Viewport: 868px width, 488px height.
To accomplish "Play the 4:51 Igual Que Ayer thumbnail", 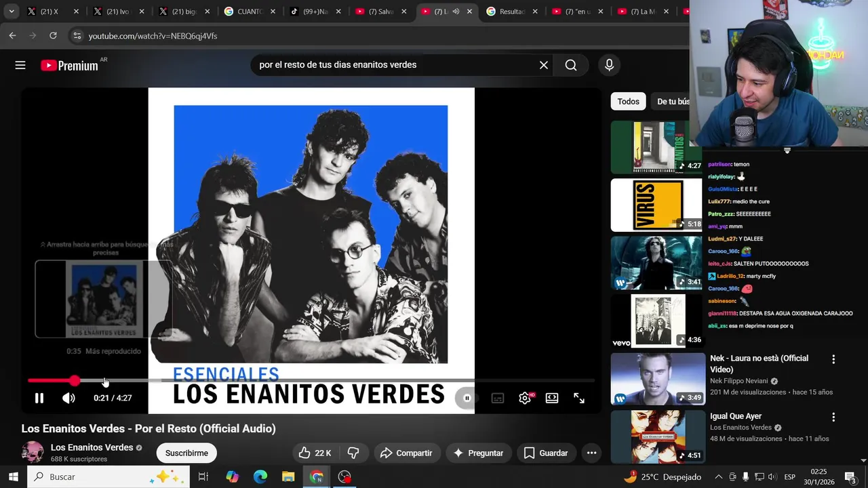I will (x=658, y=436).
